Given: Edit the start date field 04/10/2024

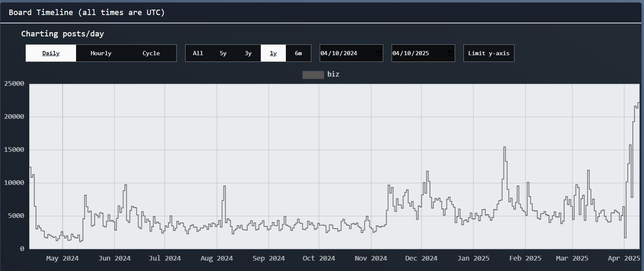Looking at the screenshot, I should (351, 53).
